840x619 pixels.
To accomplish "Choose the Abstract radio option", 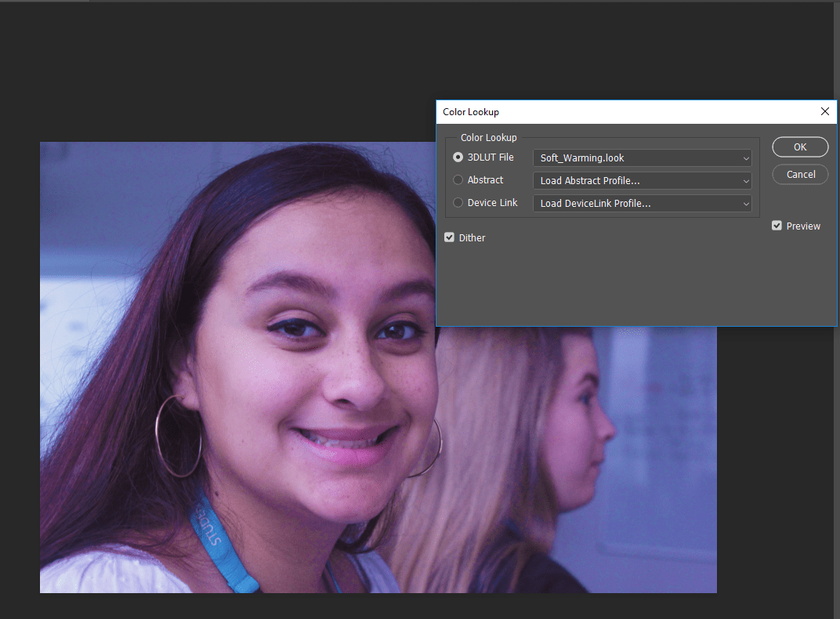I will coord(458,180).
